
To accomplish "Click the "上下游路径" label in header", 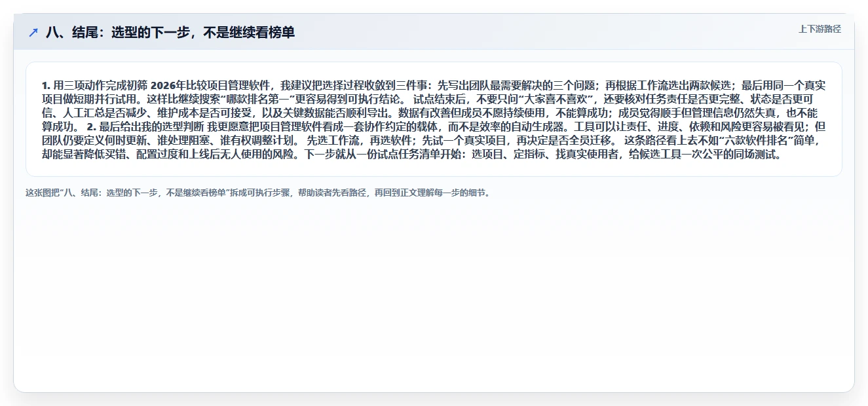I will point(820,29).
